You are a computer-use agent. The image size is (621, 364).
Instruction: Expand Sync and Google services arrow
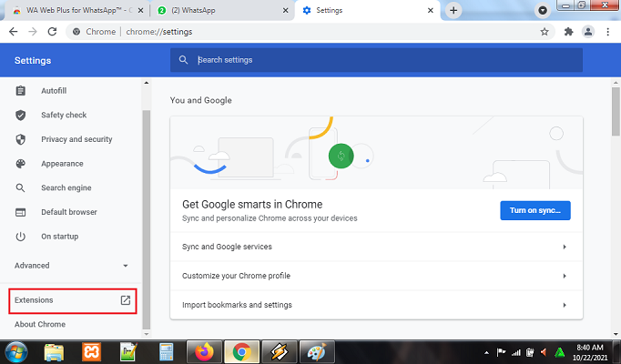[565, 247]
